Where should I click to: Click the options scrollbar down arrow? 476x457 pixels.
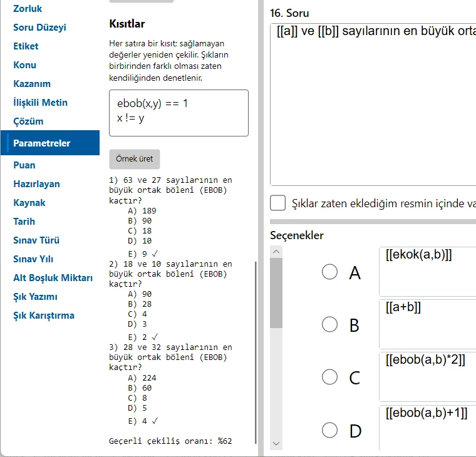pos(276,443)
